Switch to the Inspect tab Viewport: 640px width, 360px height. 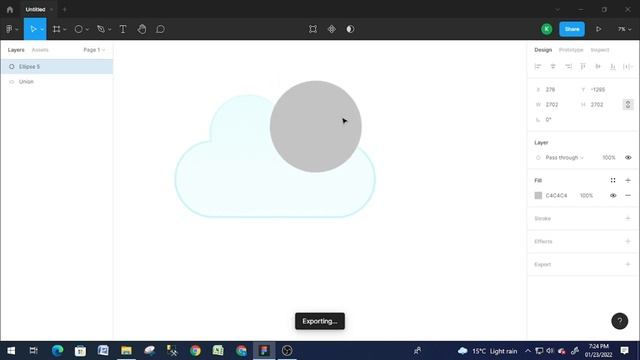[600, 50]
